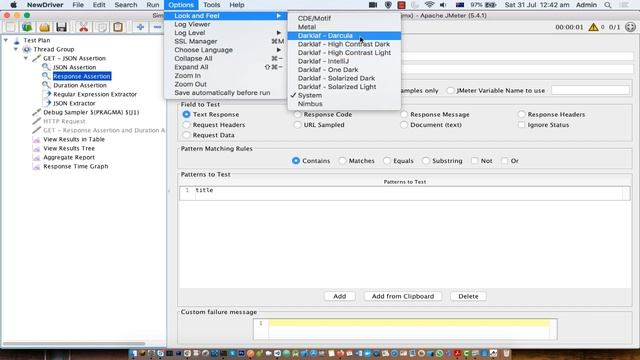Select JMeter Variable Name to use radio button
Viewport: 640px width, 360px height.
pos(450,90)
